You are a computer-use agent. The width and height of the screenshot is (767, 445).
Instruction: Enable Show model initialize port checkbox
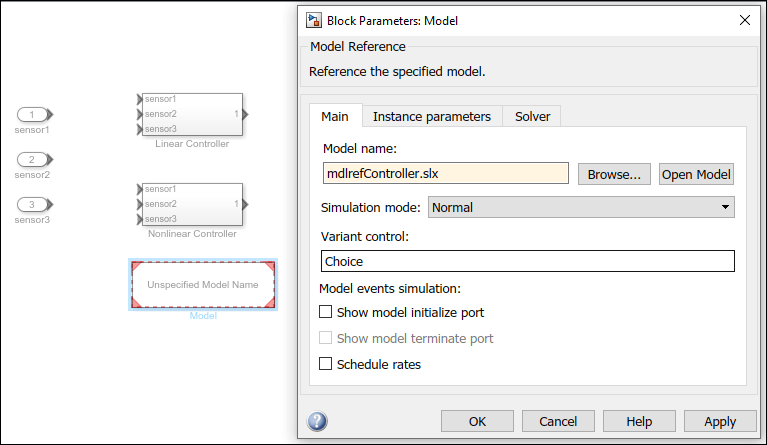(325, 313)
